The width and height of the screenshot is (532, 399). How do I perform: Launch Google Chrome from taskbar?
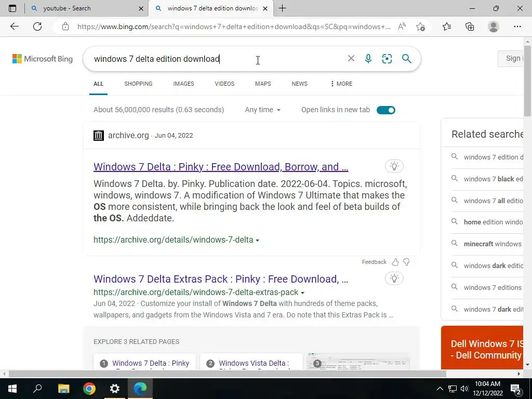[x=89, y=389]
